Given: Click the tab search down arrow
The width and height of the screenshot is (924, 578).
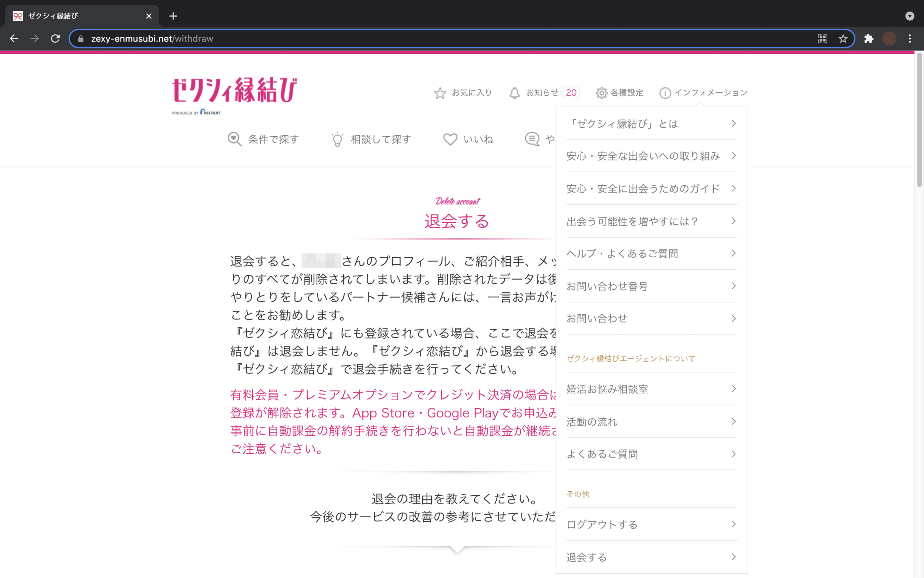Looking at the screenshot, I should (910, 16).
